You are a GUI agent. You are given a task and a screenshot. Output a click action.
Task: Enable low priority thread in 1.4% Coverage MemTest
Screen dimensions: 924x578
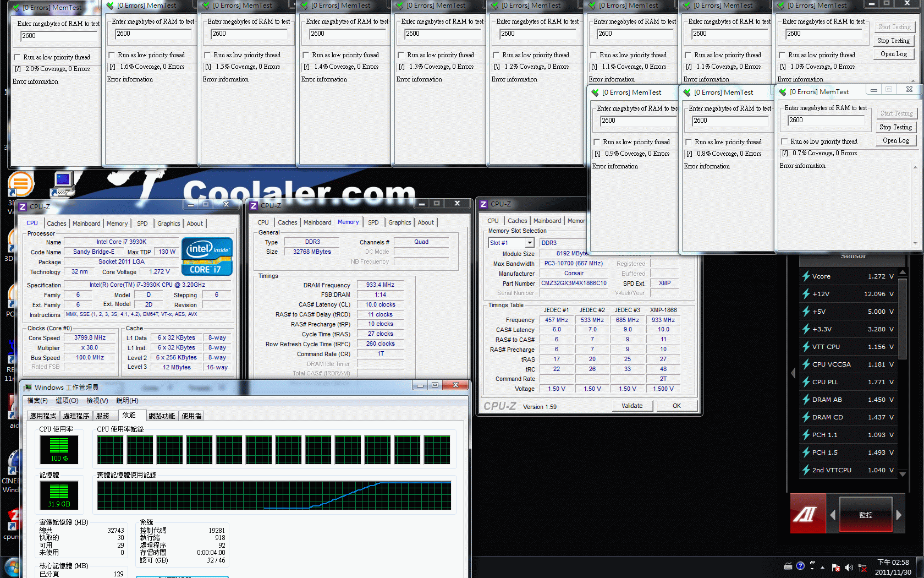305,55
